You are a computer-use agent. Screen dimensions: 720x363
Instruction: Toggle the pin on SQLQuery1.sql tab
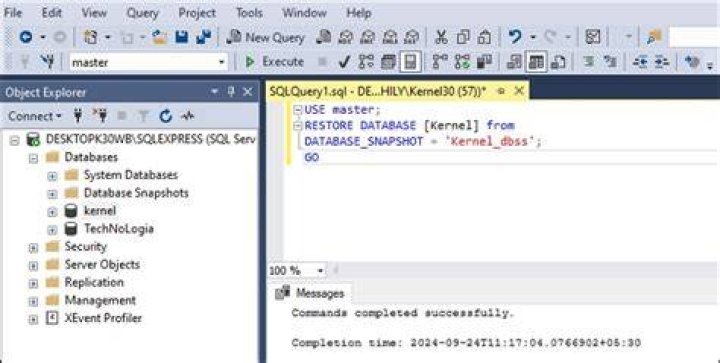click(x=501, y=91)
